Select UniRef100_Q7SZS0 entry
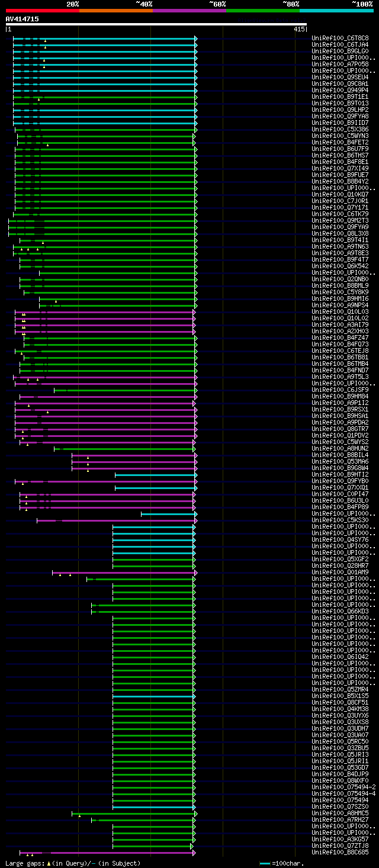 (x=341, y=806)
